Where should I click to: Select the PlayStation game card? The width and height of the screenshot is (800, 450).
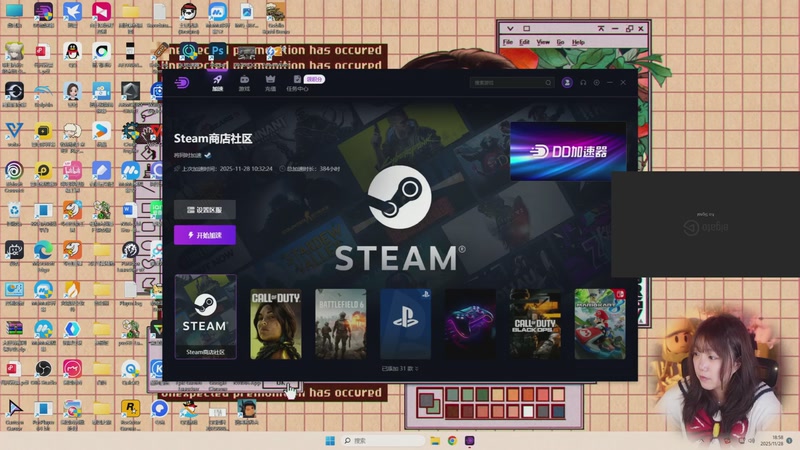pos(405,324)
